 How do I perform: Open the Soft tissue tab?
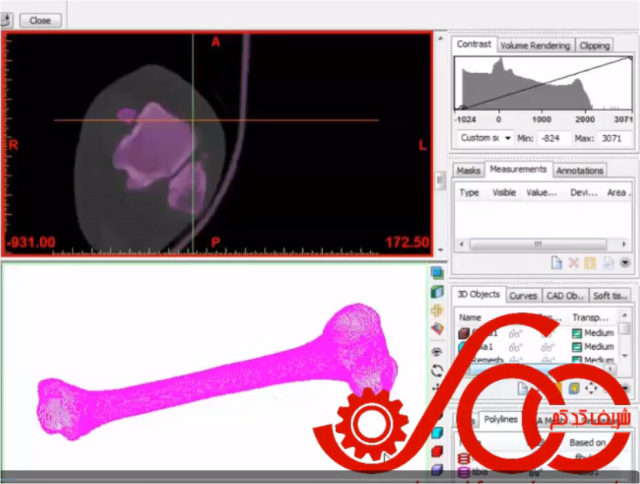click(609, 296)
